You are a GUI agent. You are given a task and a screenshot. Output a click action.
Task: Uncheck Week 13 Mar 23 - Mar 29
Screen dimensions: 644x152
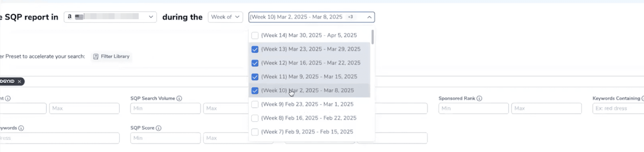point(255,49)
